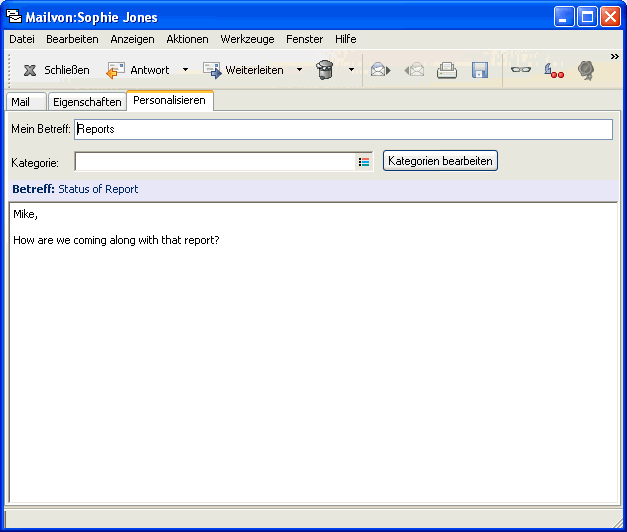
Task: Open the delete options dropdown arrow
Action: (x=351, y=70)
